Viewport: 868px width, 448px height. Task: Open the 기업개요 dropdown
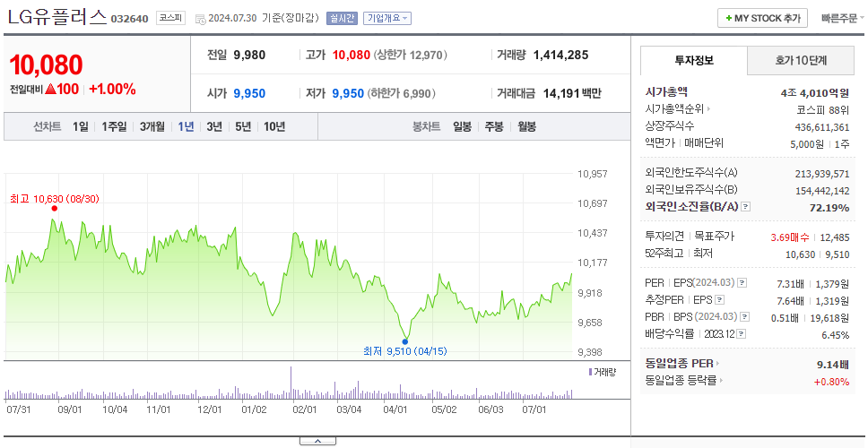coord(387,18)
